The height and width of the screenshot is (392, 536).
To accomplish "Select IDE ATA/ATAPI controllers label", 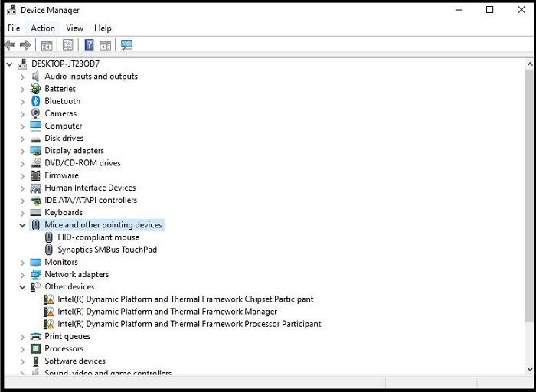I will [x=91, y=200].
